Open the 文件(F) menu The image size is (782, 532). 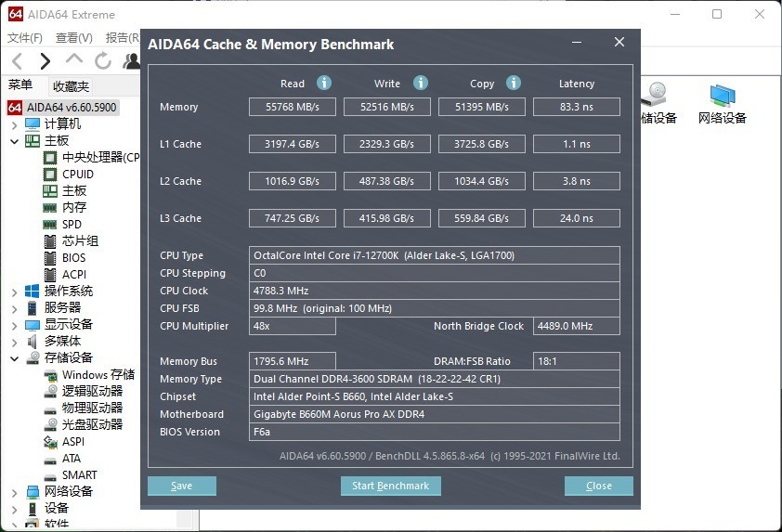click(25, 38)
